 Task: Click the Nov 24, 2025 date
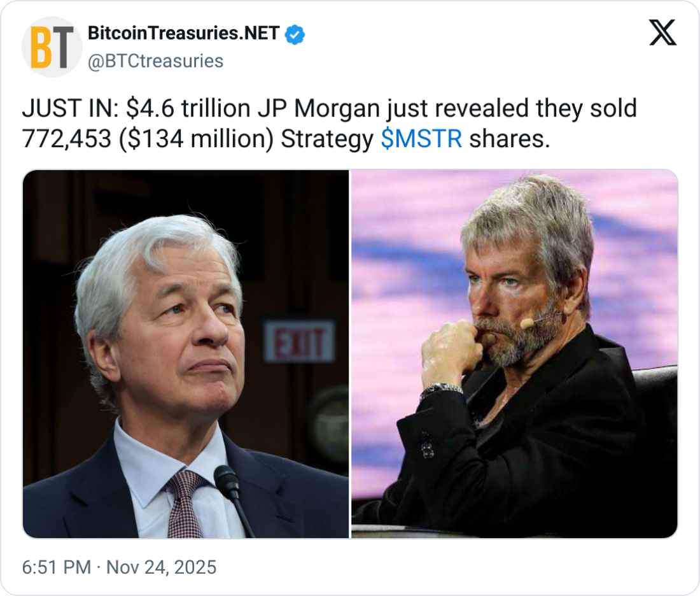(161, 567)
